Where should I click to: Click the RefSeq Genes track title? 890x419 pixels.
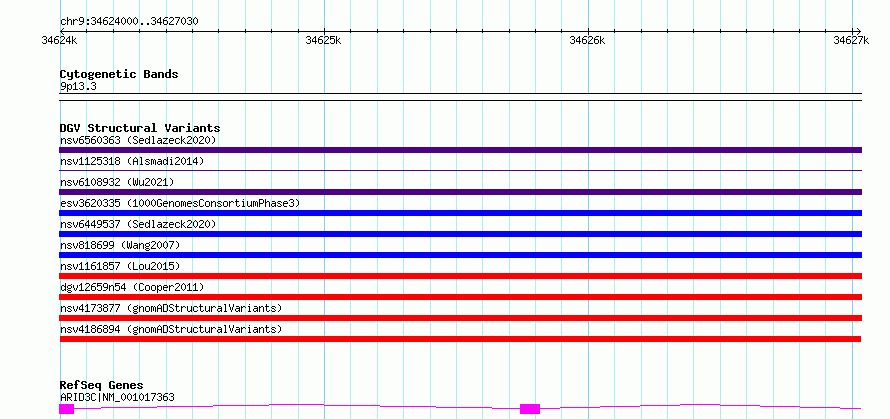coord(101,386)
